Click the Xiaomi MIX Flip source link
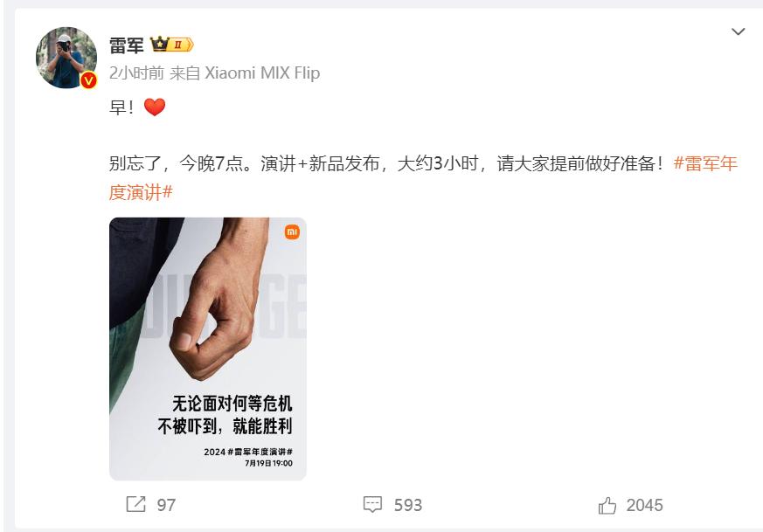Image resolution: width=763 pixels, height=532 pixels. (x=262, y=73)
